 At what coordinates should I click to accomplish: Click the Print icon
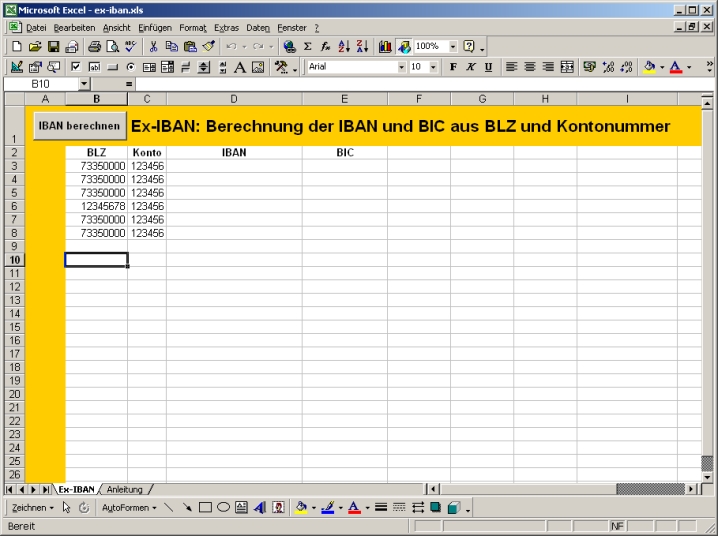click(93, 46)
